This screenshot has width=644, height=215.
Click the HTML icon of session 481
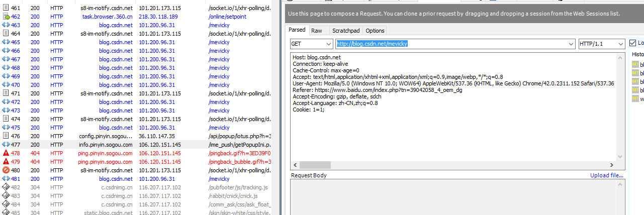click(6, 179)
